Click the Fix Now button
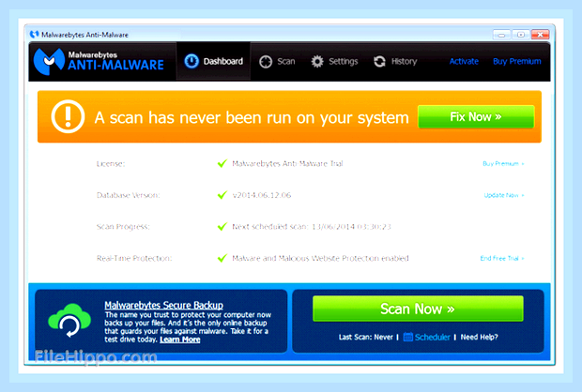 coord(476,117)
